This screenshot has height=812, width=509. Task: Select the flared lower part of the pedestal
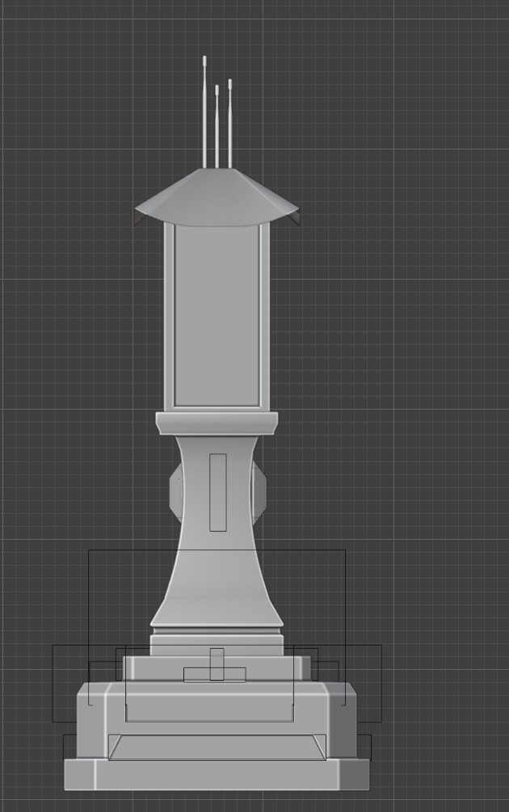pos(217,587)
